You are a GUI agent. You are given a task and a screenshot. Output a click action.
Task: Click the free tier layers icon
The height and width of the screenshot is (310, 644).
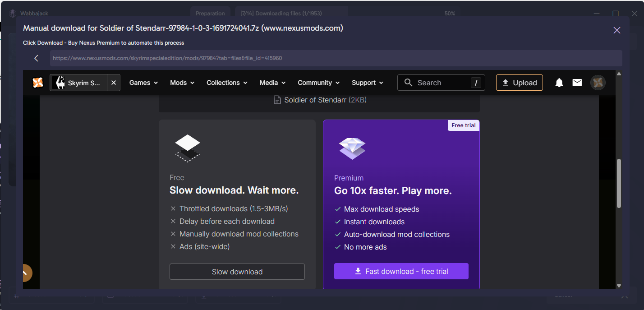pos(188,148)
